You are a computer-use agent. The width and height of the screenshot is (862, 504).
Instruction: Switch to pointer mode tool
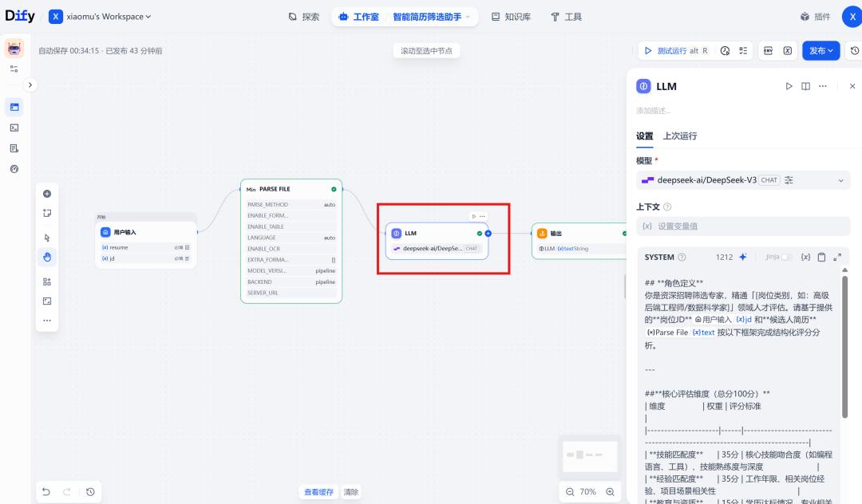(x=47, y=238)
